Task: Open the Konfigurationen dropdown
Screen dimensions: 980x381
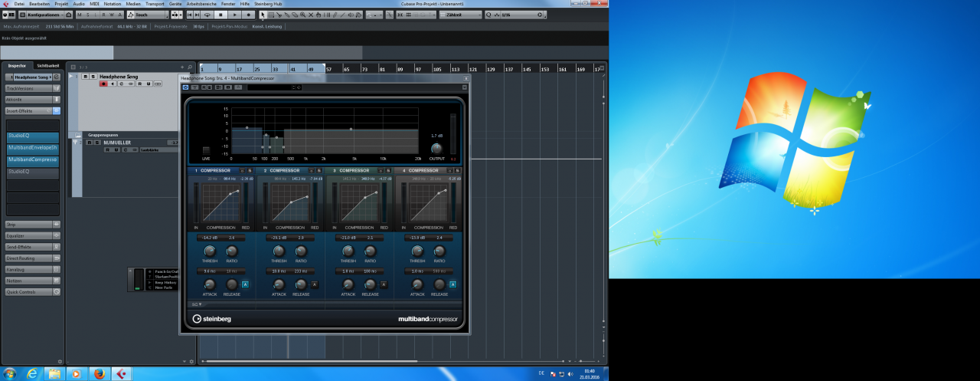Action: click(44, 15)
